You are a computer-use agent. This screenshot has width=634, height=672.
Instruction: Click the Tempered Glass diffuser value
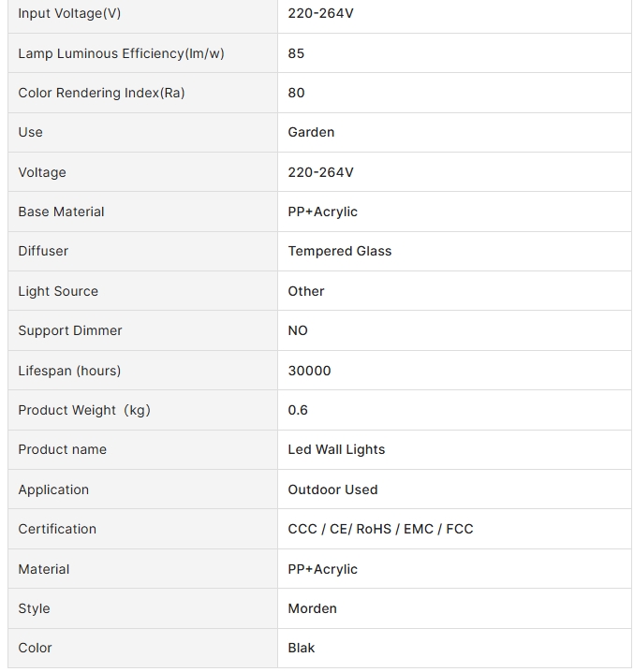[x=340, y=251]
